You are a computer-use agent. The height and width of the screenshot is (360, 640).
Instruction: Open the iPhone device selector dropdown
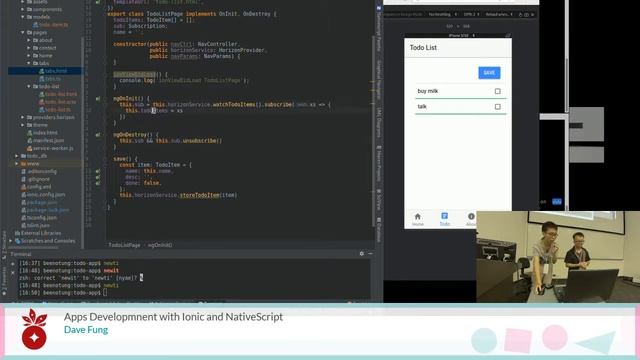(x=461, y=36)
